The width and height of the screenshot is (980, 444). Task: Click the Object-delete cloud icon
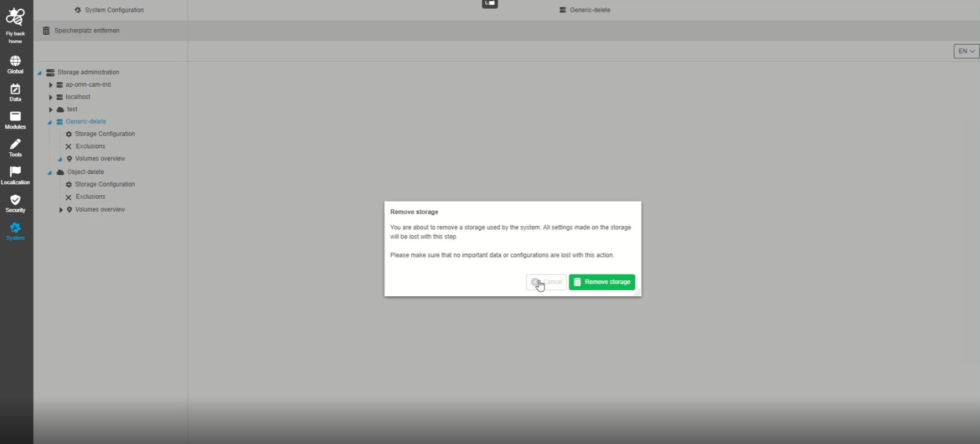pos(61,172)
